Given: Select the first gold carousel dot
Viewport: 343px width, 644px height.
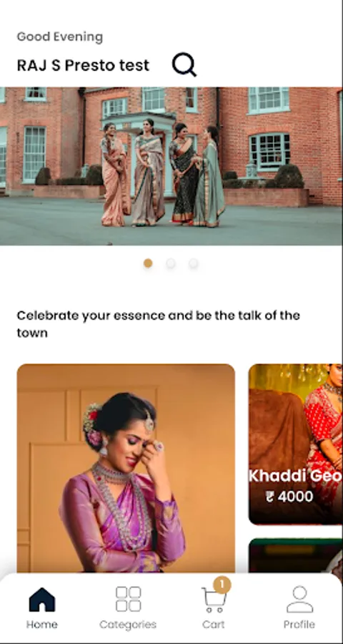Looking at the screenshot, I should click(x=148, y=263).
